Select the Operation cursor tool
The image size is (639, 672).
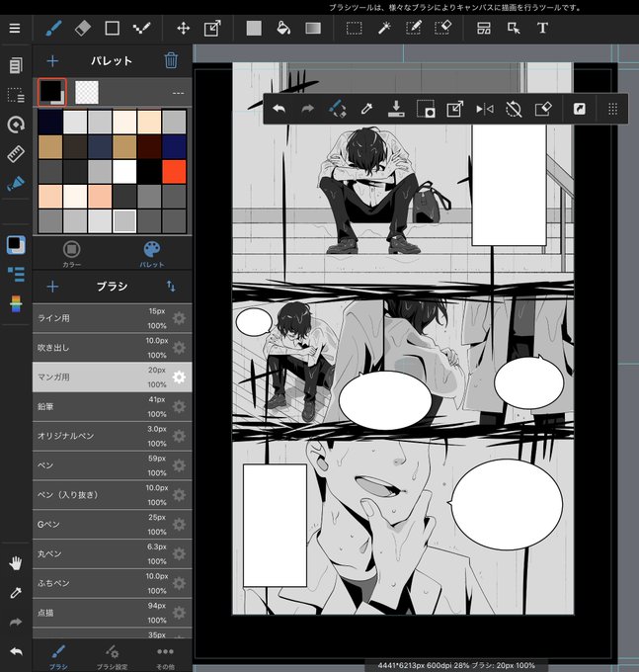click(514, 29)
